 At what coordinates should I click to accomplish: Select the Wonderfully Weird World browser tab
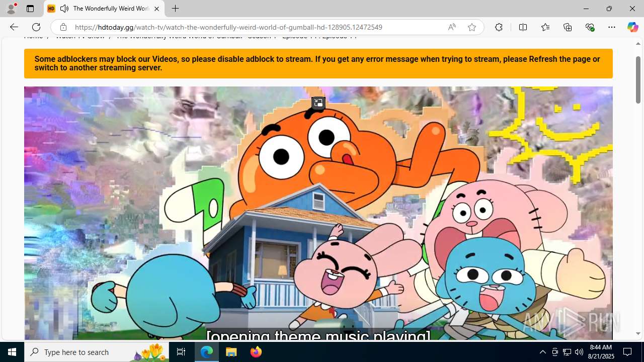point(104,9)
